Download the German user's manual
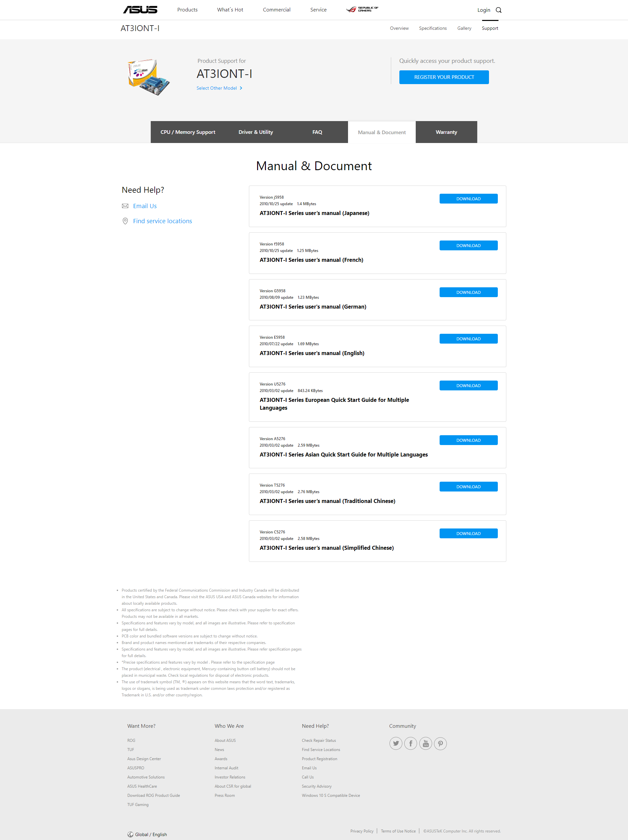 pos(468,292)
